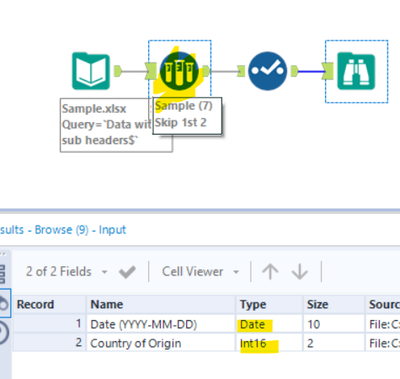Click the Sample.xlsx query annotation
400x379 pixels.
point(106,125)
